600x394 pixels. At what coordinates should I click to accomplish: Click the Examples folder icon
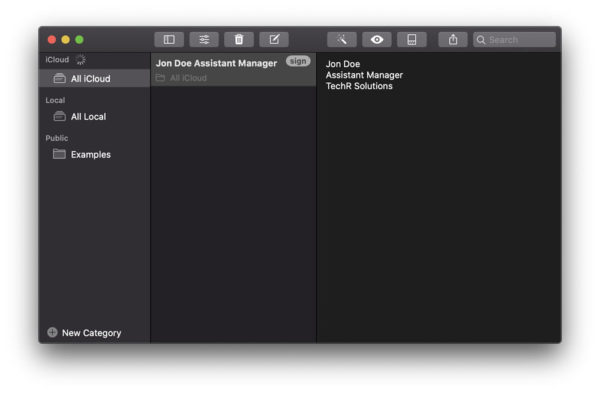(x=59, y=154)
